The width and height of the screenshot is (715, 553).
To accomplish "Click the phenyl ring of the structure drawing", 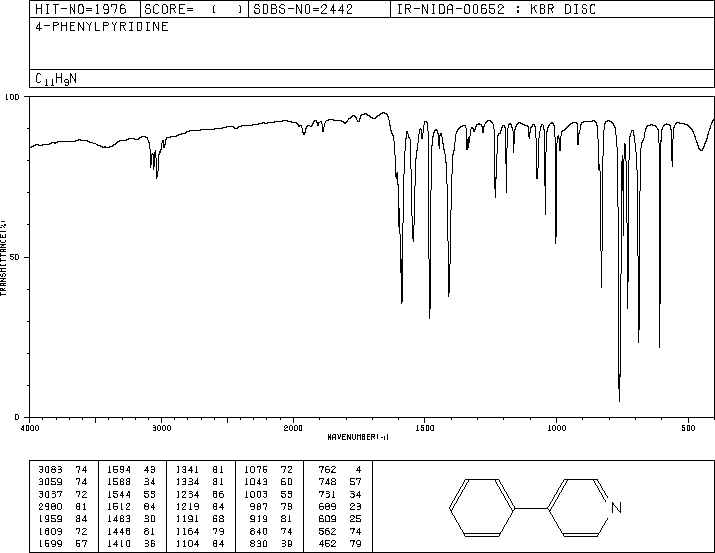I will point(482,507).
